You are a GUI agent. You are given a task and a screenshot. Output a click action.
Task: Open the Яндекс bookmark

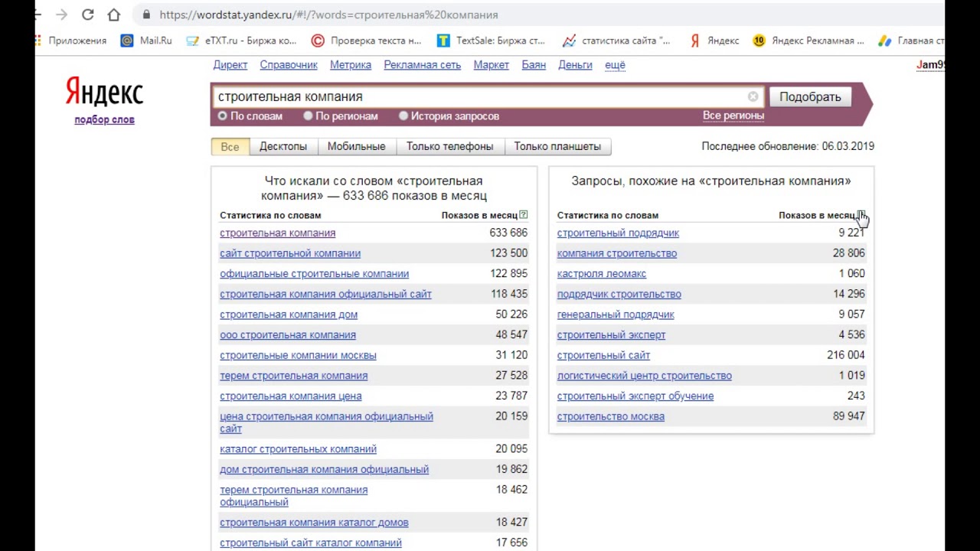pyautogui.click(x=714, y=41)
